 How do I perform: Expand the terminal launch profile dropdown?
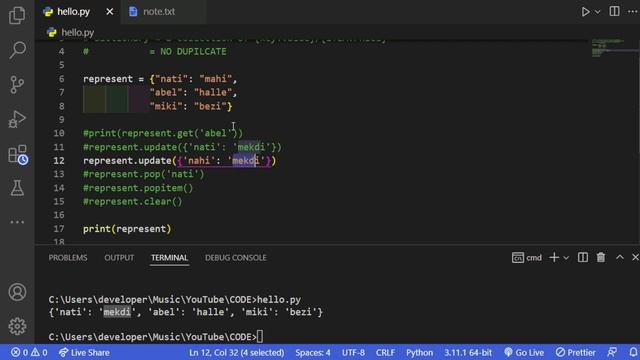click(566, 258)
